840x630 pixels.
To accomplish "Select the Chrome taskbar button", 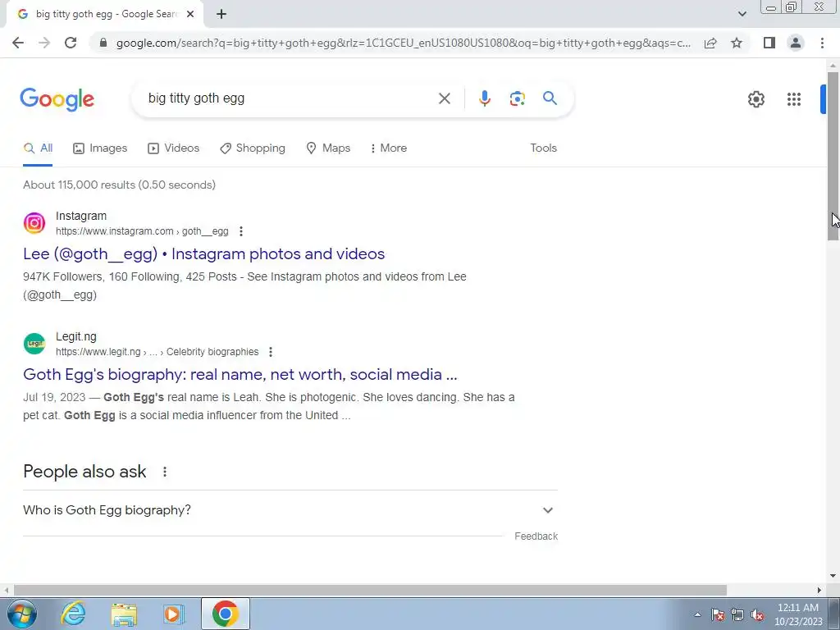I will click(225, 614).
